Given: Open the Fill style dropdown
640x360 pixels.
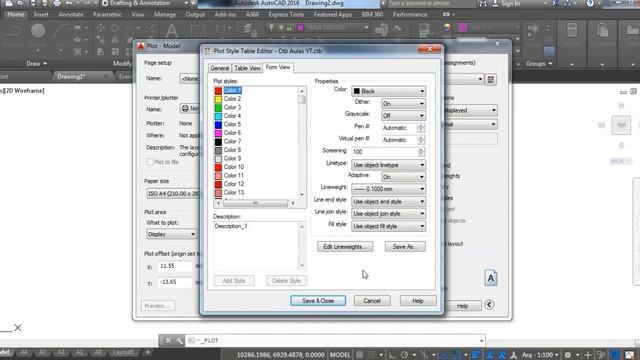Looking at the screenshot, I should pyautogui.click(x=389, y=226).
